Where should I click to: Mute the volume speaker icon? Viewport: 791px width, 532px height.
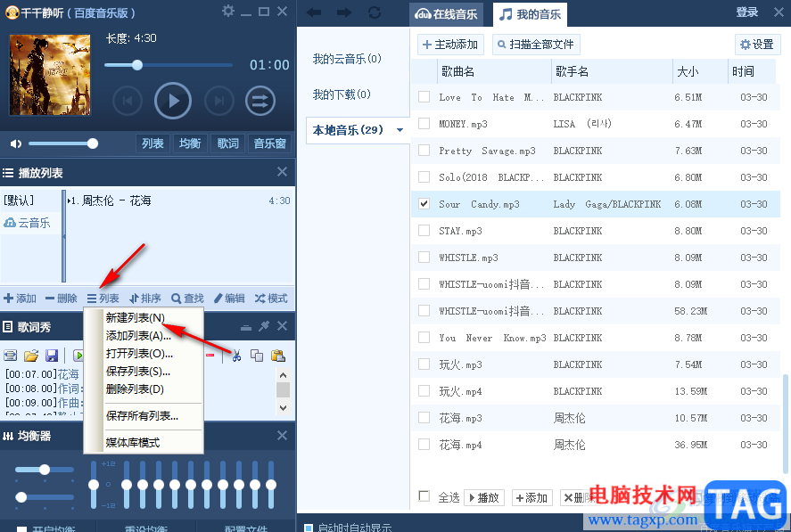16,143
